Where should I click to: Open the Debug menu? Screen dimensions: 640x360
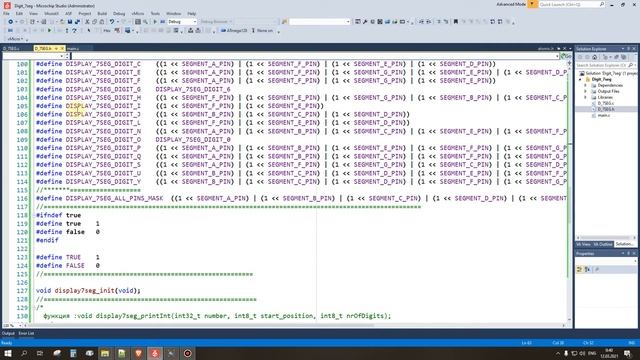119,13
